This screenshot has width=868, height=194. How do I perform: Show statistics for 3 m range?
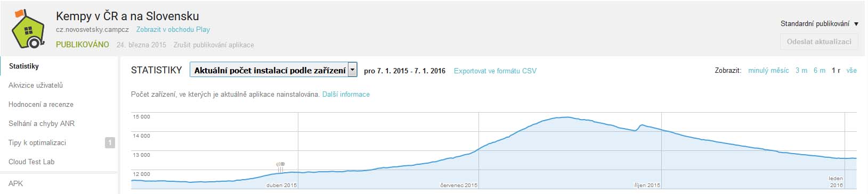pos(801,70)
